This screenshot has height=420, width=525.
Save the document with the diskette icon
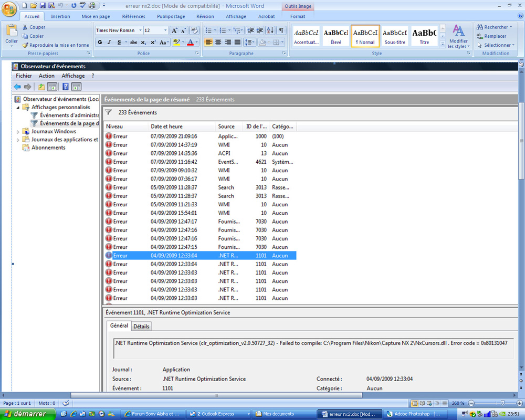coord(43,5)
